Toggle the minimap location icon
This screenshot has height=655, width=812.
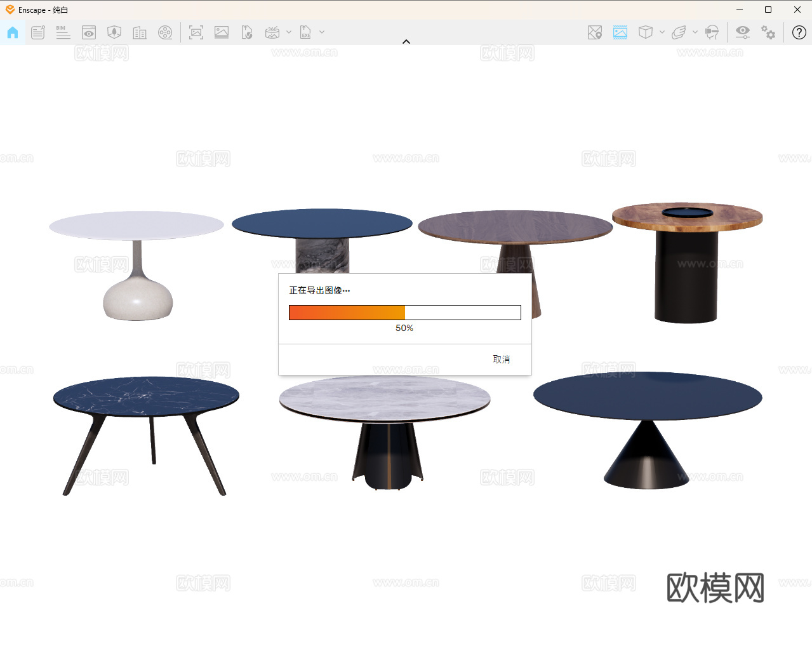tap(595, 32)
